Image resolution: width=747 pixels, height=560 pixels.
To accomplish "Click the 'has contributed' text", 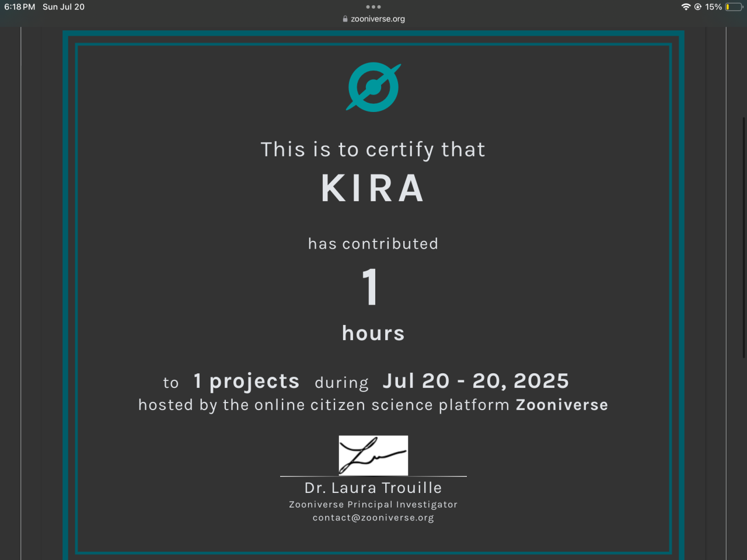I will point(373,244).
